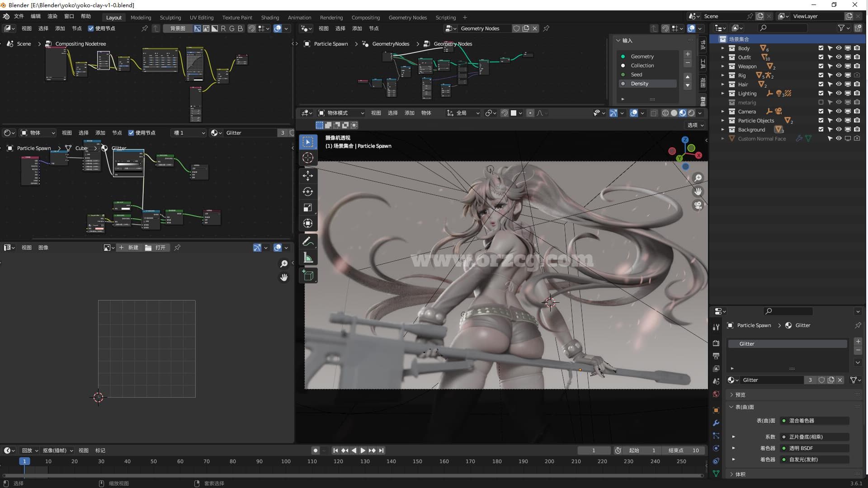
Task: Hide Lighting collection in viewport
Action: click(x=839, y=93)
